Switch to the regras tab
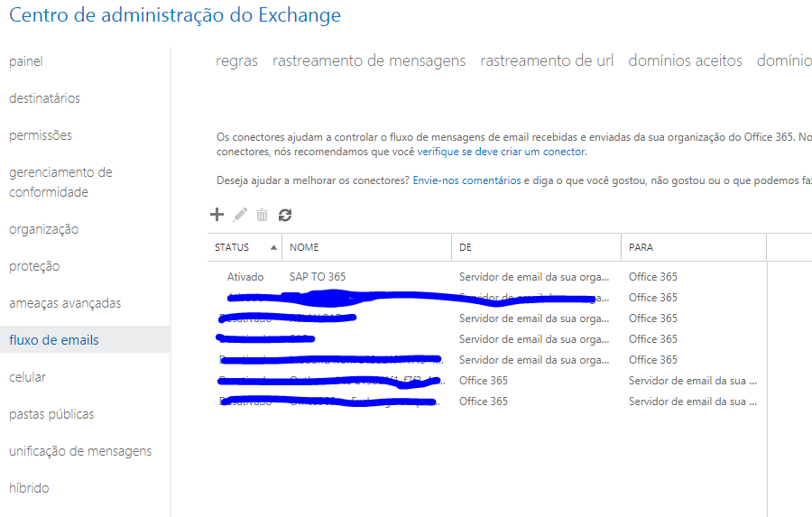 236,60
